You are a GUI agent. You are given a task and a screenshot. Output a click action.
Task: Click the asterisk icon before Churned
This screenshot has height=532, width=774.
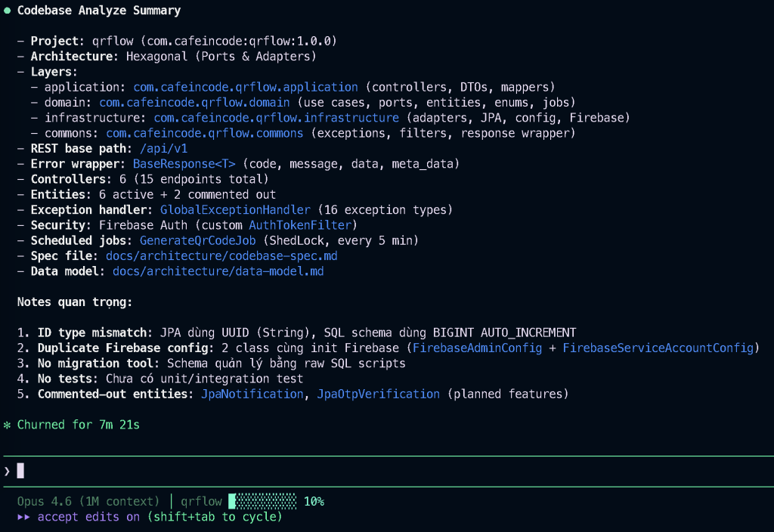click(x=7, y=425)
